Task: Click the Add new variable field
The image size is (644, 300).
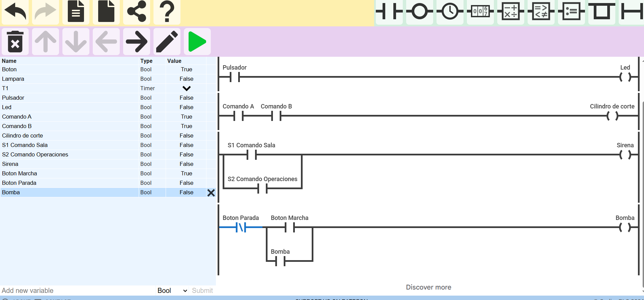Action: [x=78, y=291]
